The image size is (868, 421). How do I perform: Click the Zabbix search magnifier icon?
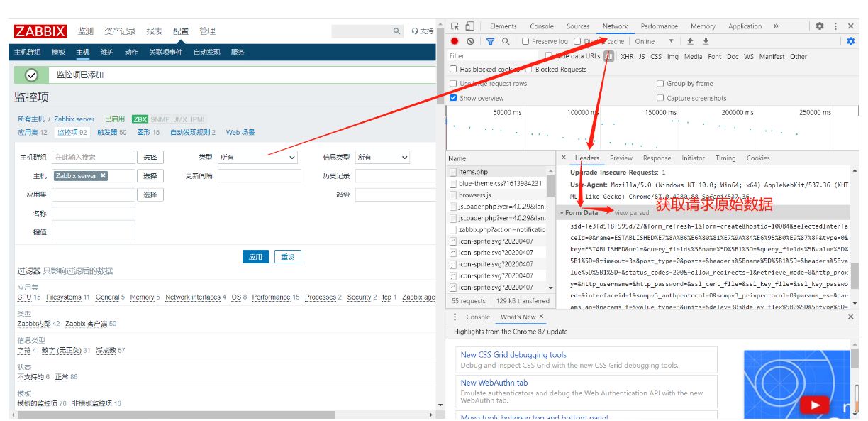pyautogui.click(x=397, y=31)
